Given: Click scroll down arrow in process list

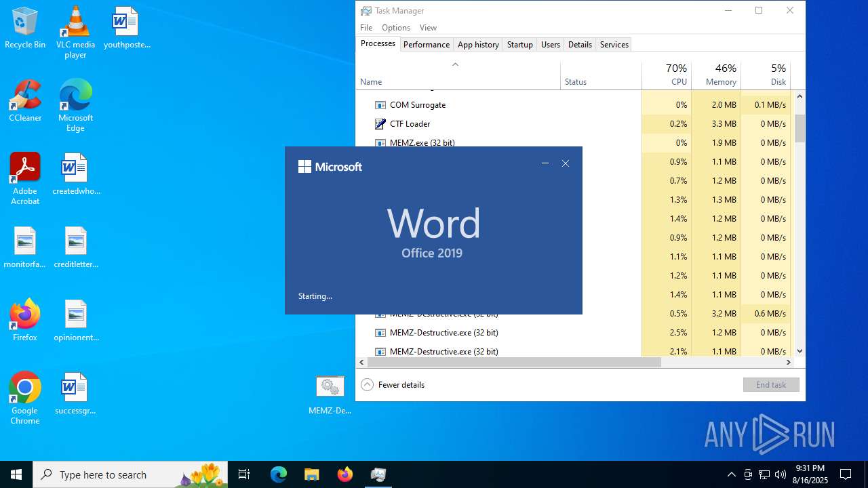Looking at the screenshot, I should (800, 351).
